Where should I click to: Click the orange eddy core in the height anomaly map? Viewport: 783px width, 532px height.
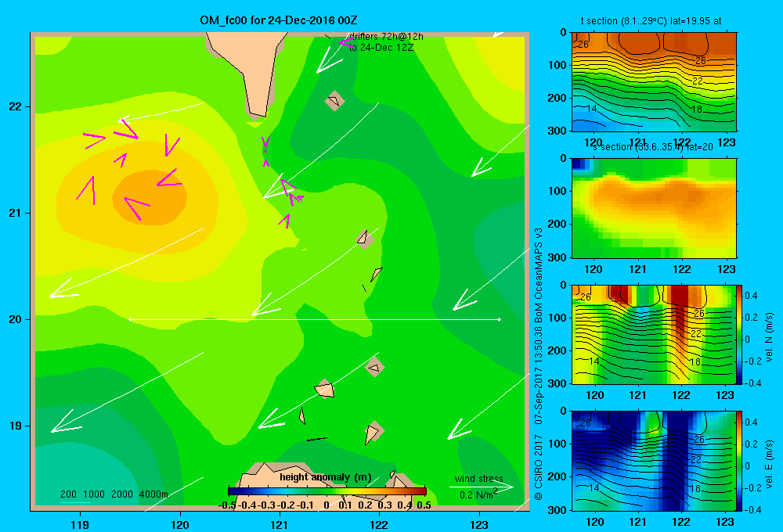[150, 198]
